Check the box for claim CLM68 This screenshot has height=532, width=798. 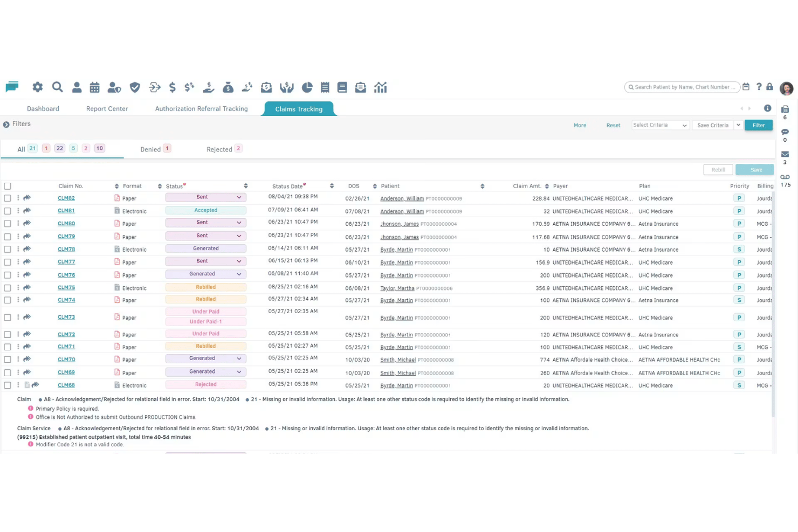8,385
